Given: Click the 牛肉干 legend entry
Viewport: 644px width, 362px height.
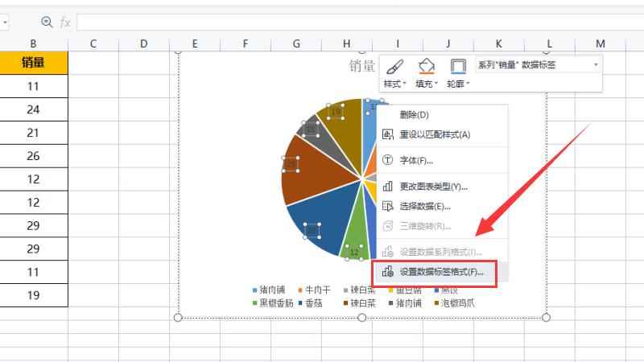Looking at the screenshot, I should 314,290.
